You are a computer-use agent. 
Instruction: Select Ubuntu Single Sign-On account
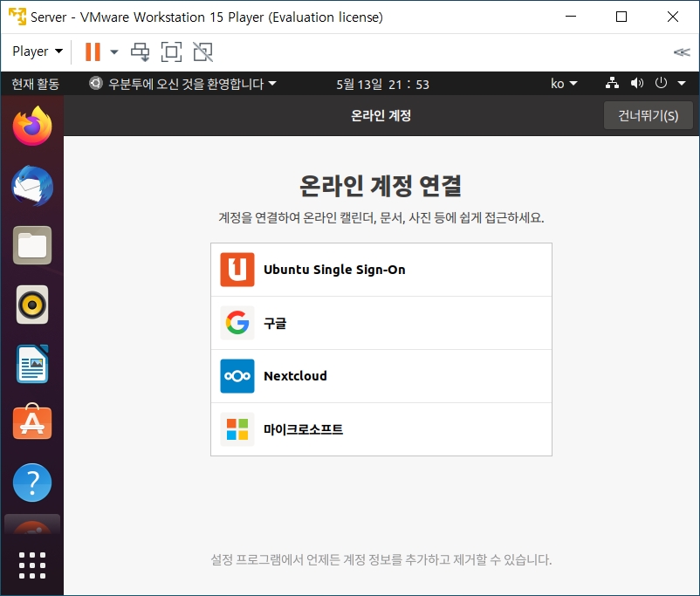click(381, 270)
